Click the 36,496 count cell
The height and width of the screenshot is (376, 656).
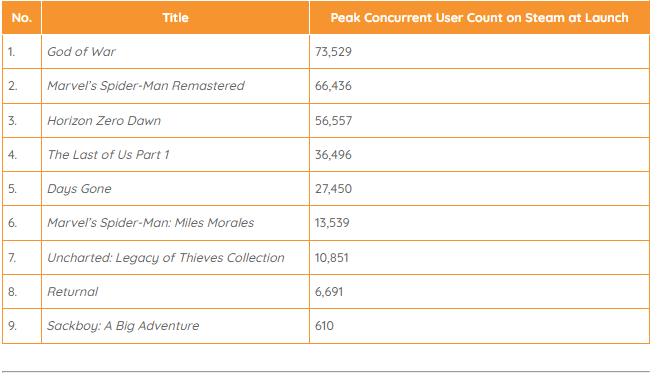point(479,155)
